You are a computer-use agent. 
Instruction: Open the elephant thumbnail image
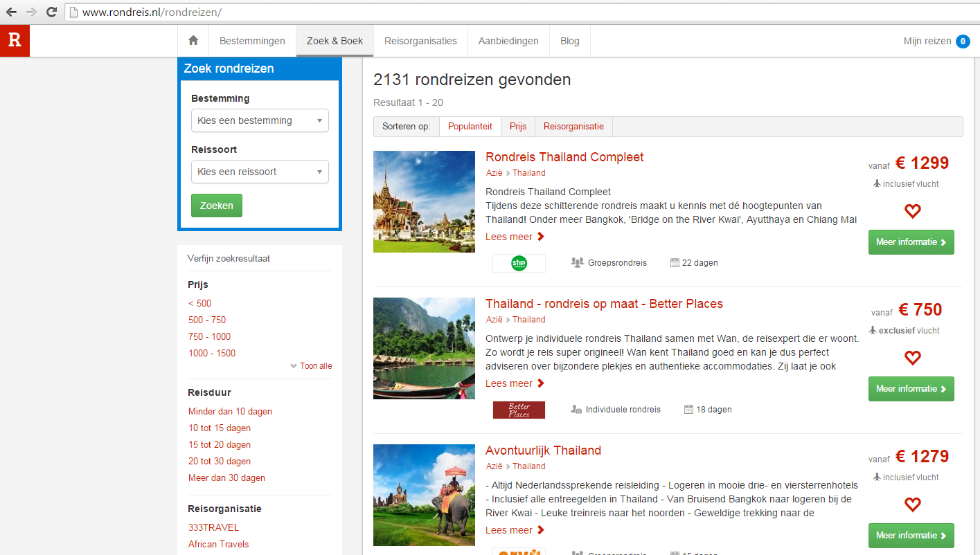click(424, 495)
